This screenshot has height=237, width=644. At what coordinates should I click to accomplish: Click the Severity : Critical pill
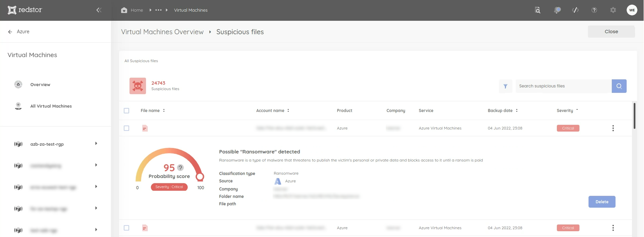click(169, 187)
